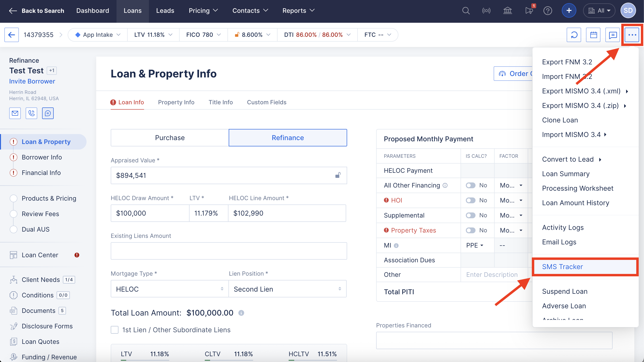644x362 pixels.
Task: Open the loan notes chat icon
Action: click(x=613, y=35)
